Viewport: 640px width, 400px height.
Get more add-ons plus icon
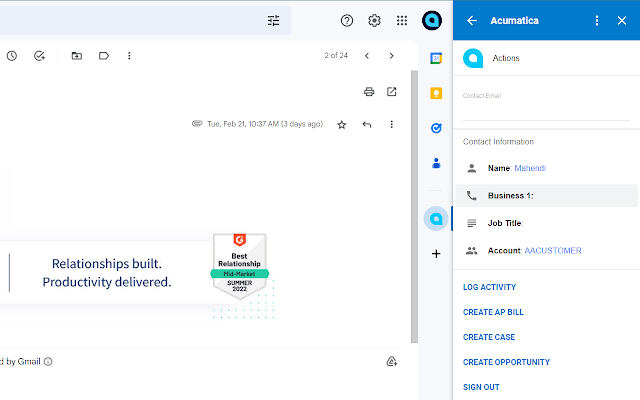tap(436, 254)
